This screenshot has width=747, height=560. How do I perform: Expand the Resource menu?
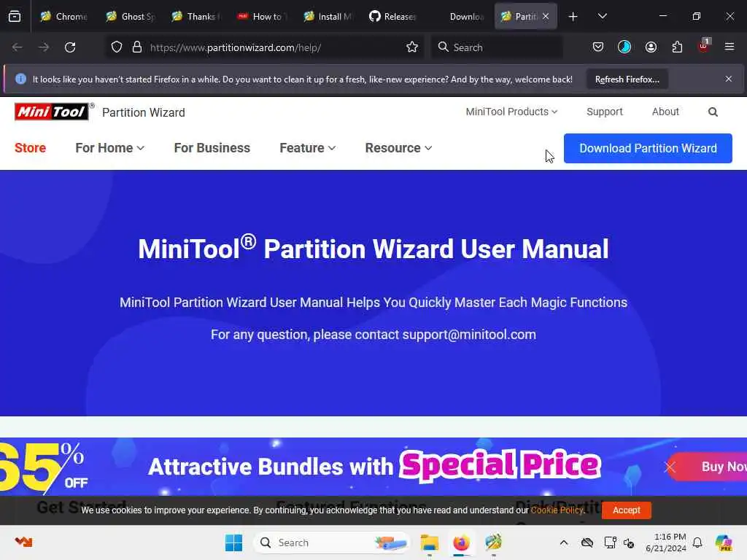[398, 148]
